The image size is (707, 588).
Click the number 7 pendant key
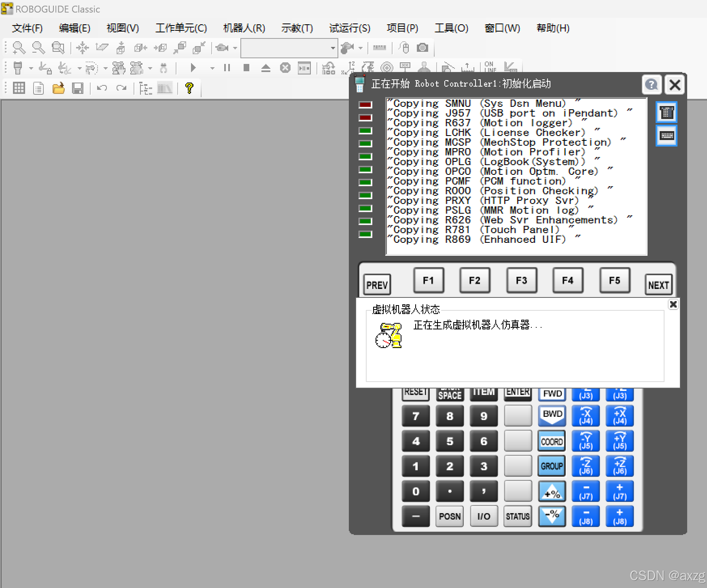tap(416, 416)
